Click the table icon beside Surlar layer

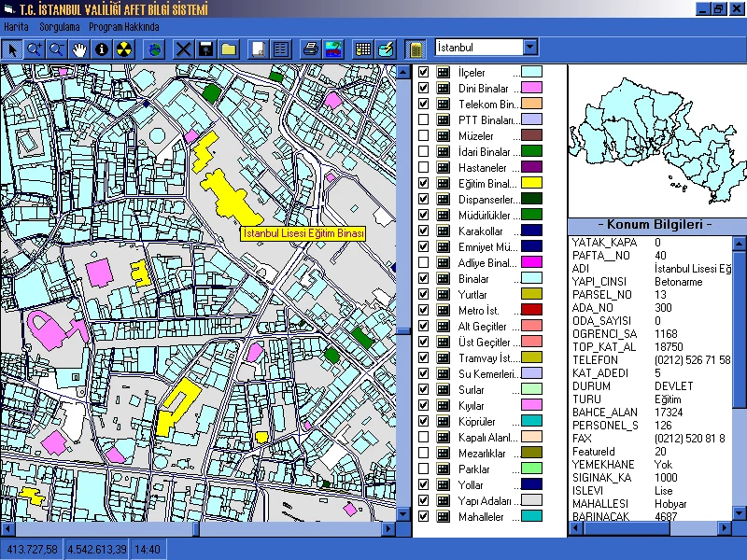443,389
